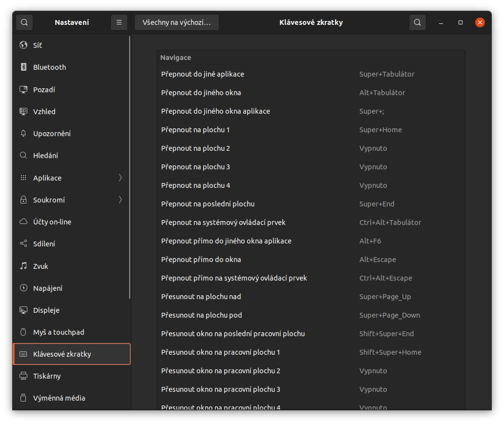Open the Displeje settings panel
The image size is (504, 424).
click(46, 310)
